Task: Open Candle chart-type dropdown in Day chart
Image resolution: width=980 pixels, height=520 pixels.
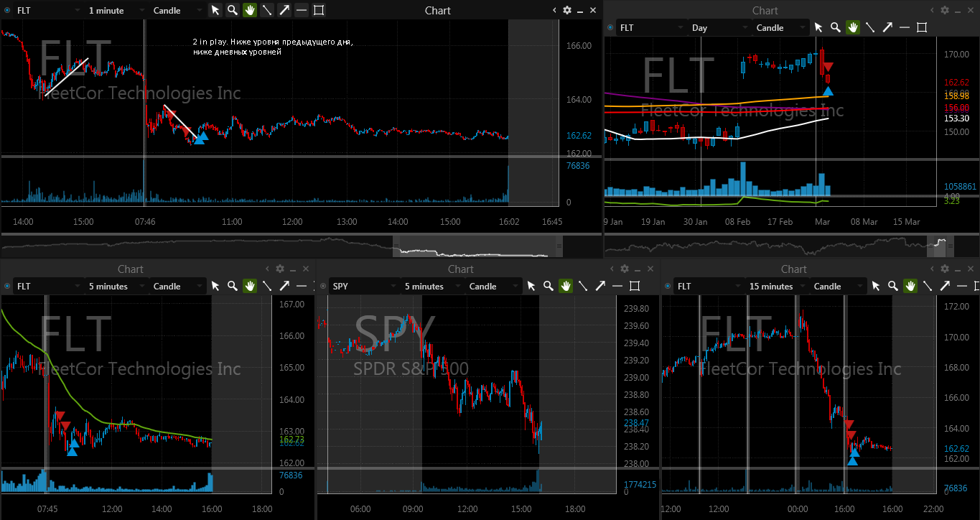Action: (x=781, y=27)
